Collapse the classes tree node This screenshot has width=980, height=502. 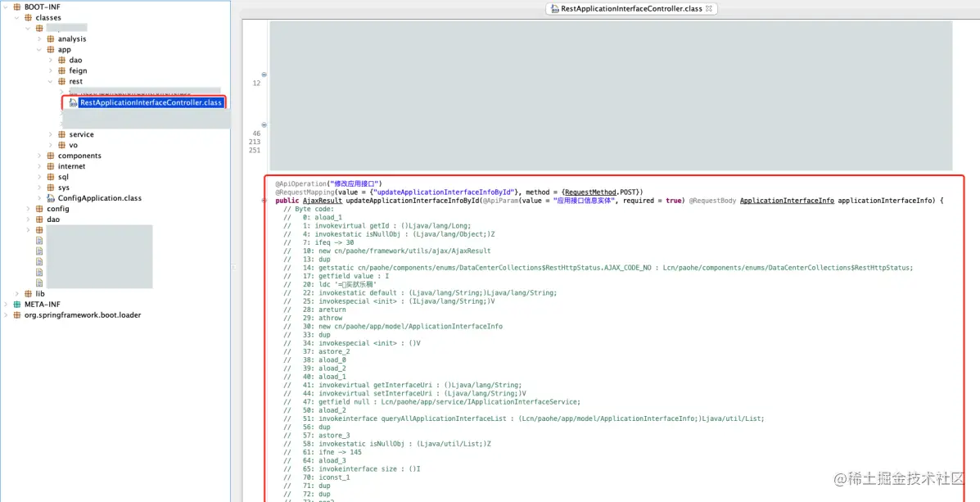[x=16, y=17]
